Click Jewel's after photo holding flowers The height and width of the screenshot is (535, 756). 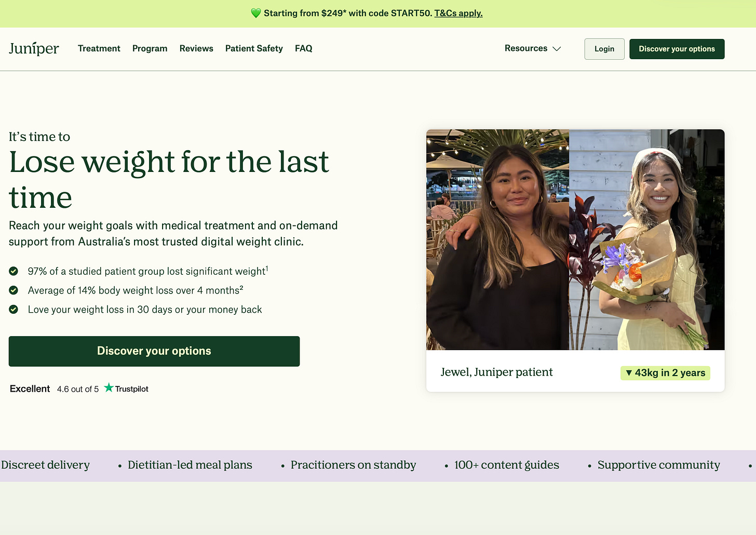[647, 239]
